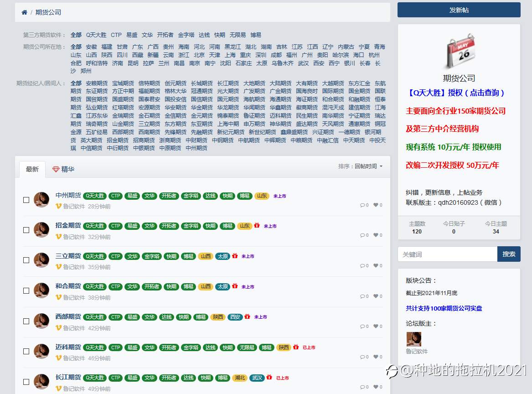Click the gift icon in 三立期货 row
Viewport: 532px width, 394px height.
pyautogui.click(x=235, y=256)
